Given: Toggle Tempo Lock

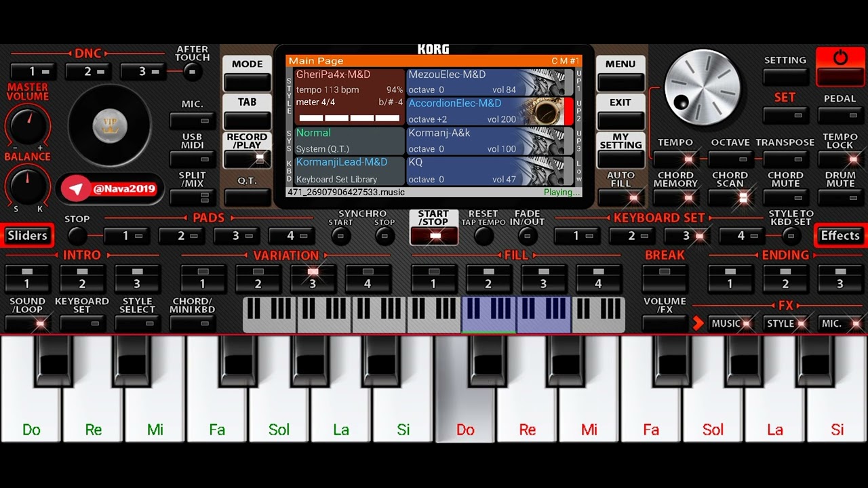Looking at the screenshot, I should click(840, 159).
